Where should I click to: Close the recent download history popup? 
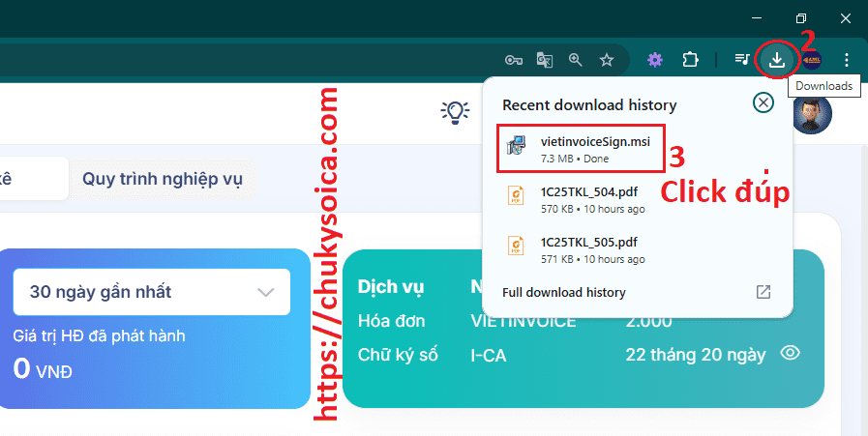(x=763, y=102)
